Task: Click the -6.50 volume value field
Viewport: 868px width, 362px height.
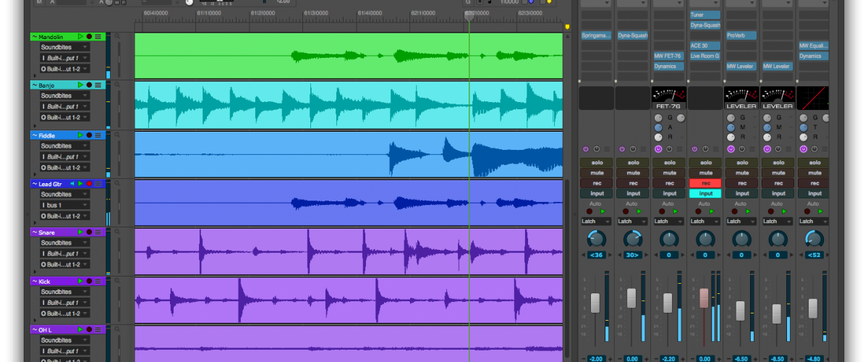Action: coord(741,358)
